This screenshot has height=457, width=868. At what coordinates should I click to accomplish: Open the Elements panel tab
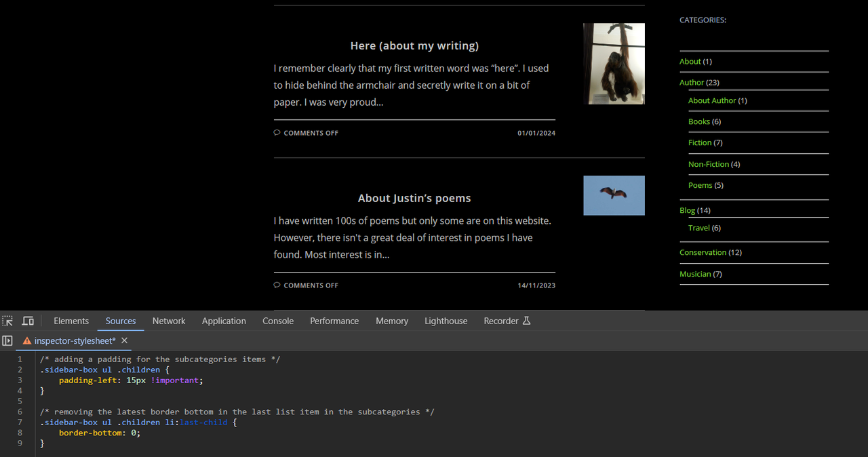[x=71, y=321]
